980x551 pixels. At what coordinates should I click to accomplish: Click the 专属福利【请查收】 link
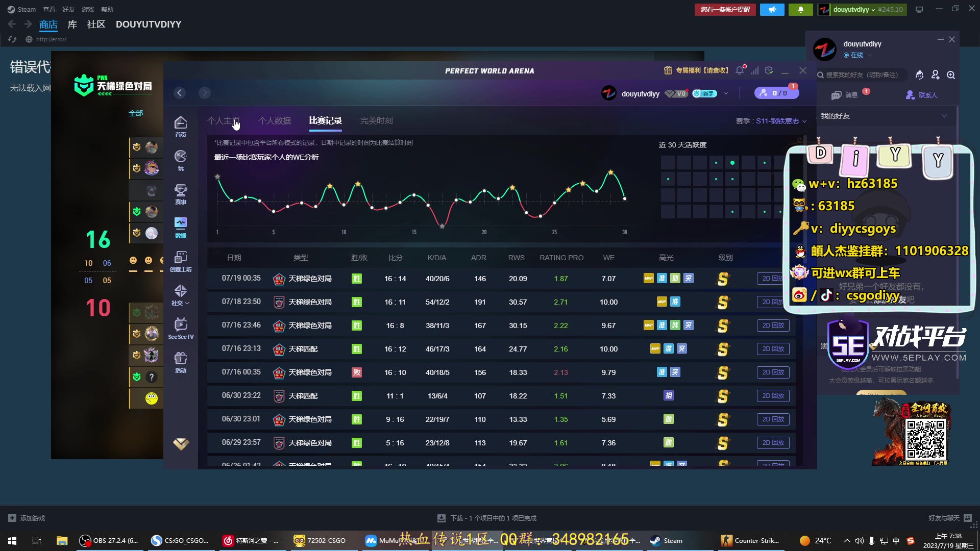(x=697, y=70)
